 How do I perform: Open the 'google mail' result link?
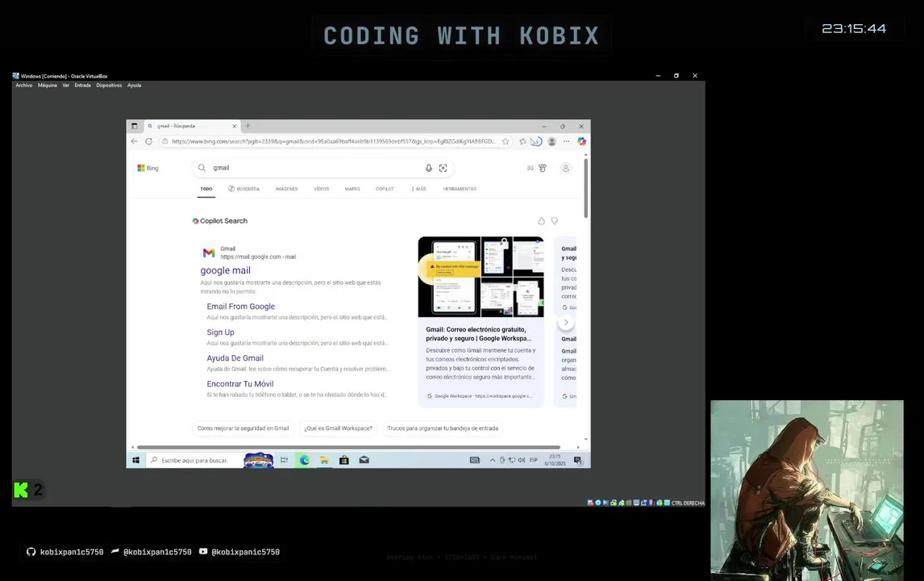point(225,270)
